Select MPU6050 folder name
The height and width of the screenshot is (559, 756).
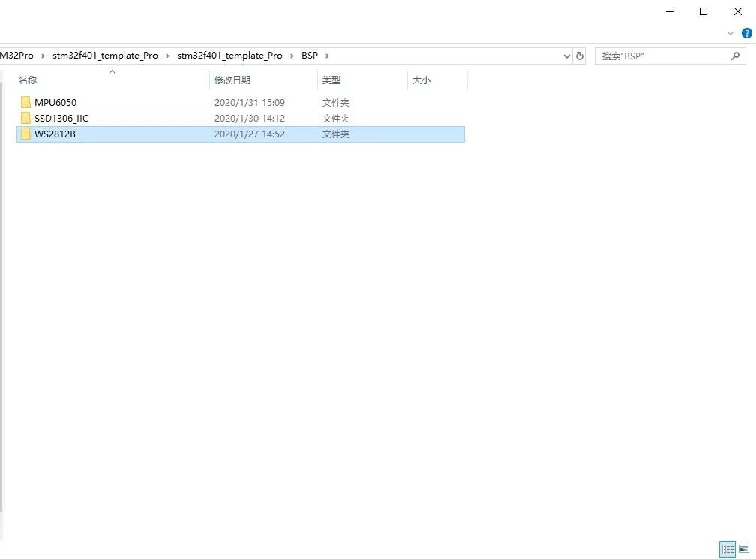[55, 102]
